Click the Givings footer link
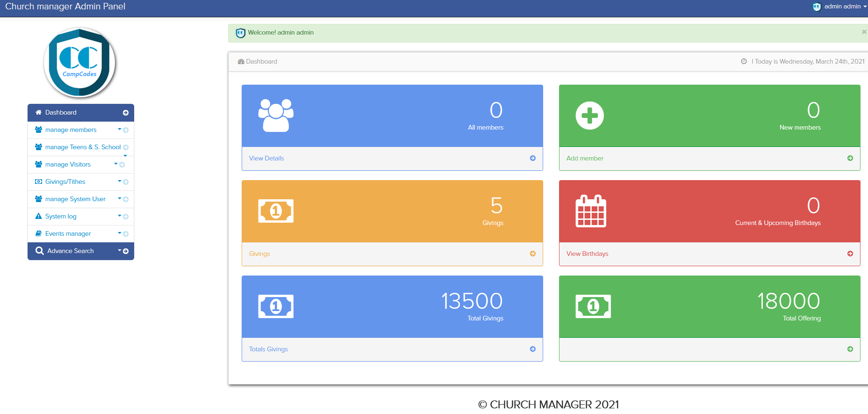 tap(259, 254)
